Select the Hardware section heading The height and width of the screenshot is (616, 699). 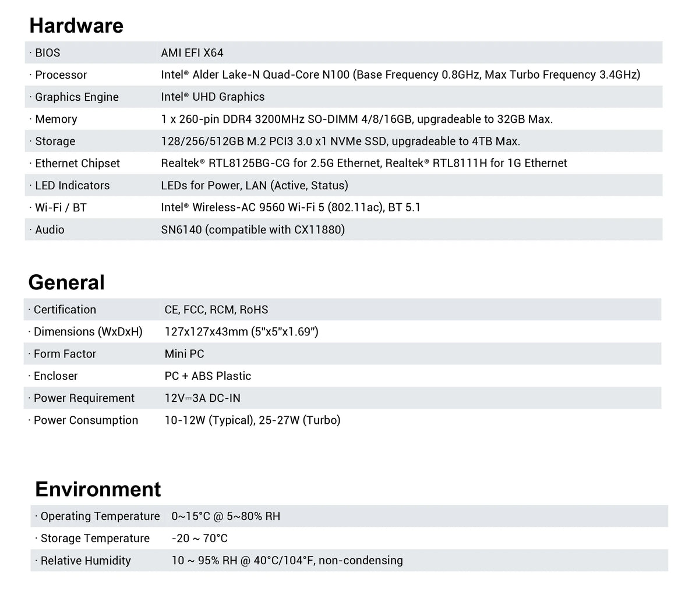76,26
